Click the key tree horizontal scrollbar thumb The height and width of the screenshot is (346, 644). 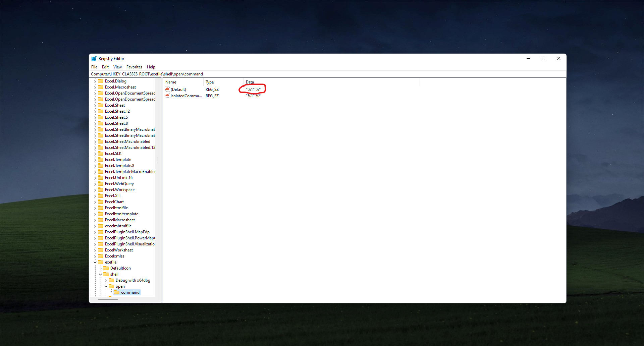[108, 299]
